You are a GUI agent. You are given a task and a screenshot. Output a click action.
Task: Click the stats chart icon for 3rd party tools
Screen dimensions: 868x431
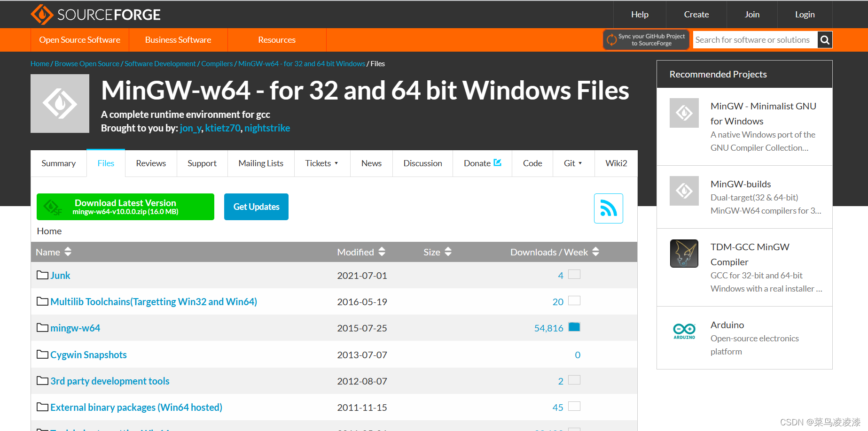pos(574,380)
